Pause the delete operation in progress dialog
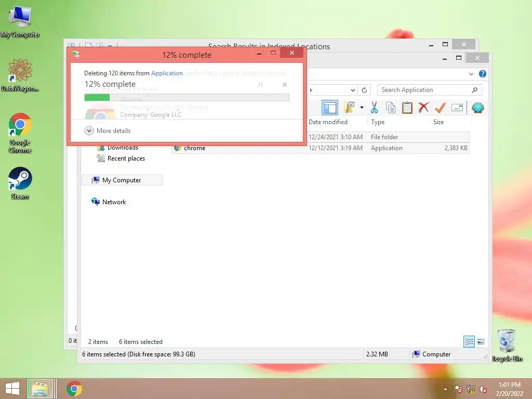532x399 pixels. [x=260, y=85]
